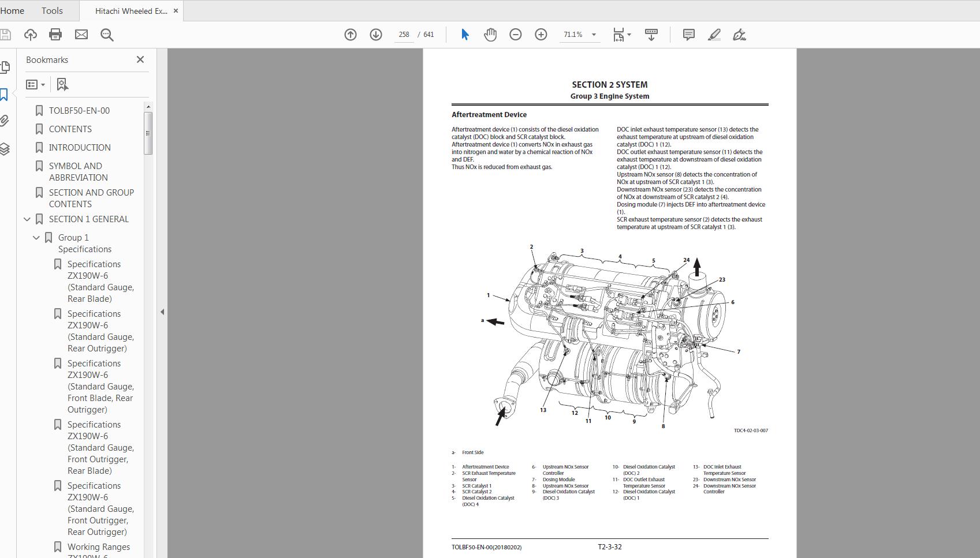
Task: Click page footer 'T2-3-32'
Action: tap(610, 547)
